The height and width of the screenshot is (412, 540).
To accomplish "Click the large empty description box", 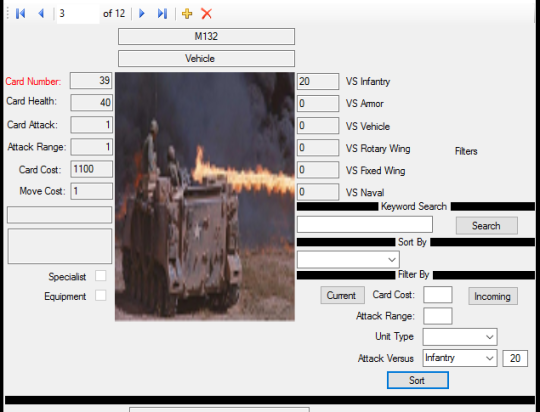I will coord(60,246).
